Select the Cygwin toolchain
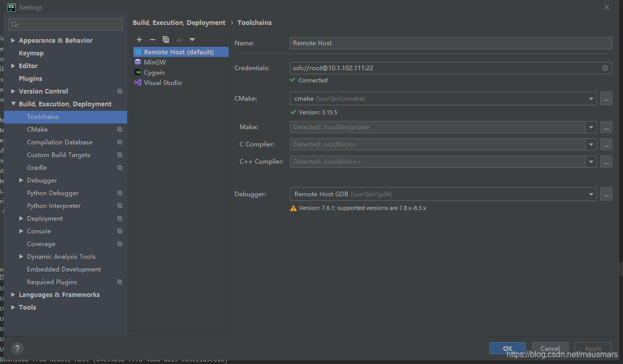The width and height of the screenshot is (623, 364). [x=181, y=72]
